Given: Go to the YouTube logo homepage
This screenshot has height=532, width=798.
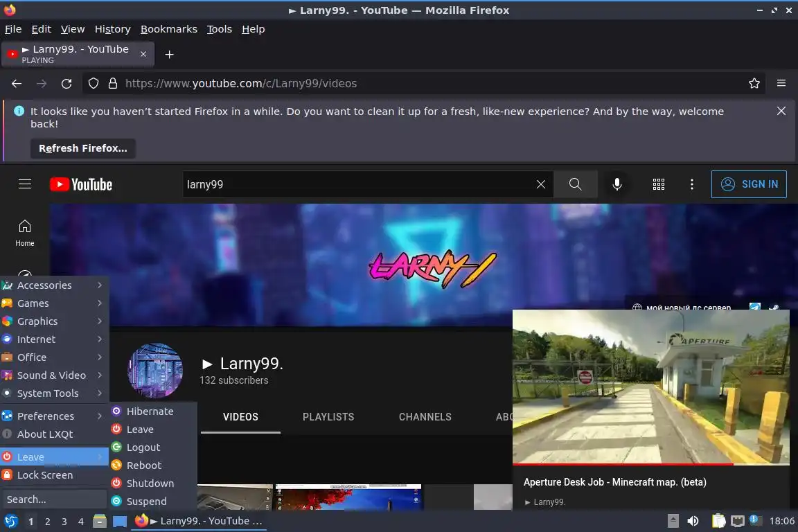Looking at the screenshot, I should pyautogui.click(x=81, y=184).
